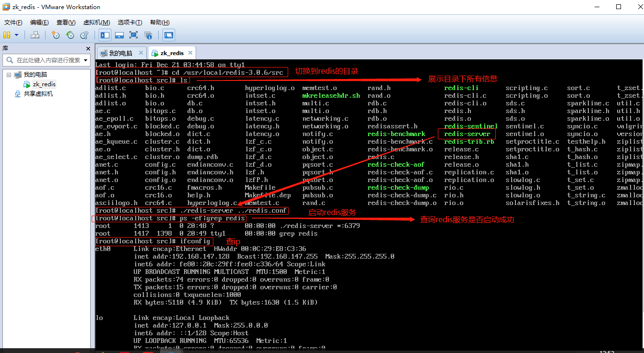
Task: Click the Unity mode toolbar icon
Action: [x=148, y=35]
